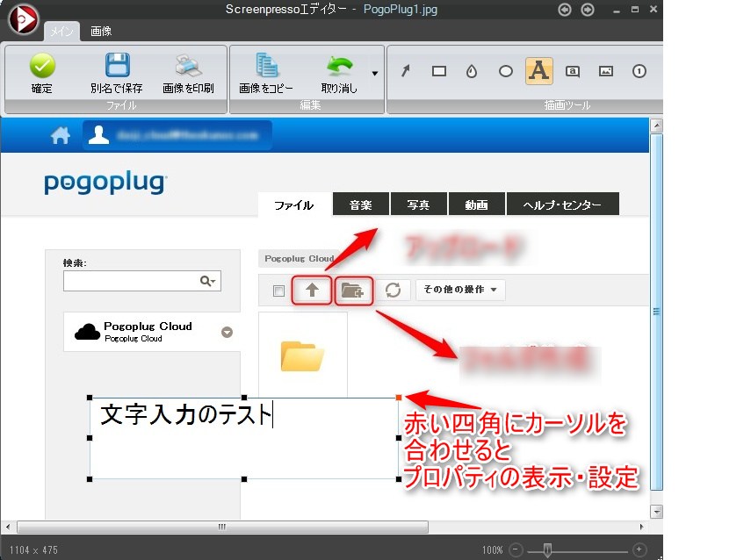Open the edit group dropdown arrow
This screenshot has height=560, width=751.
click(x=375, y=73)
